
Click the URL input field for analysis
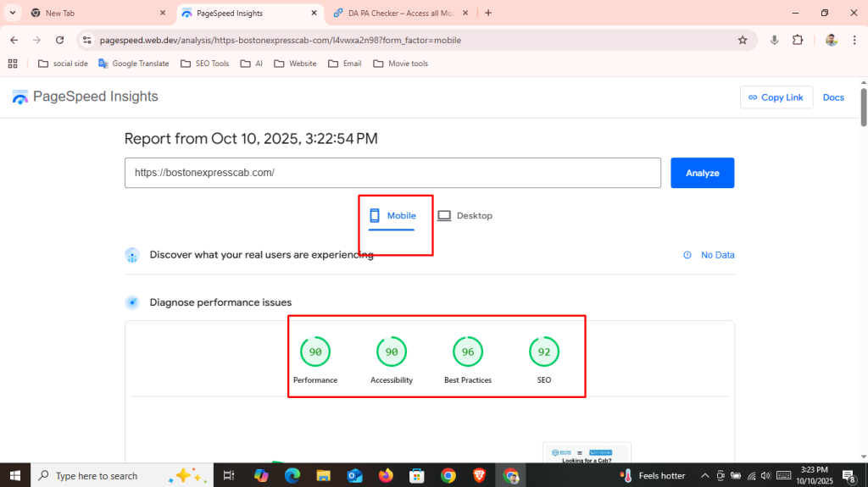tap(392, 173)
